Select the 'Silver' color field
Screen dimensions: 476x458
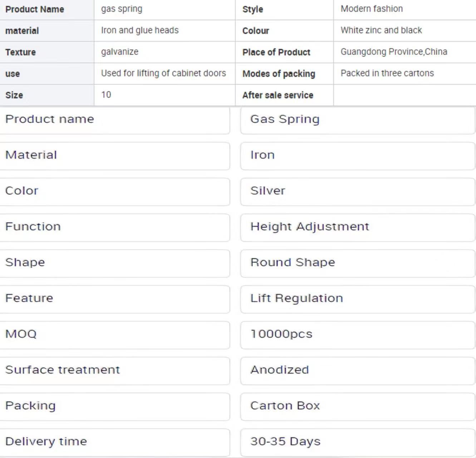point(358,192)
